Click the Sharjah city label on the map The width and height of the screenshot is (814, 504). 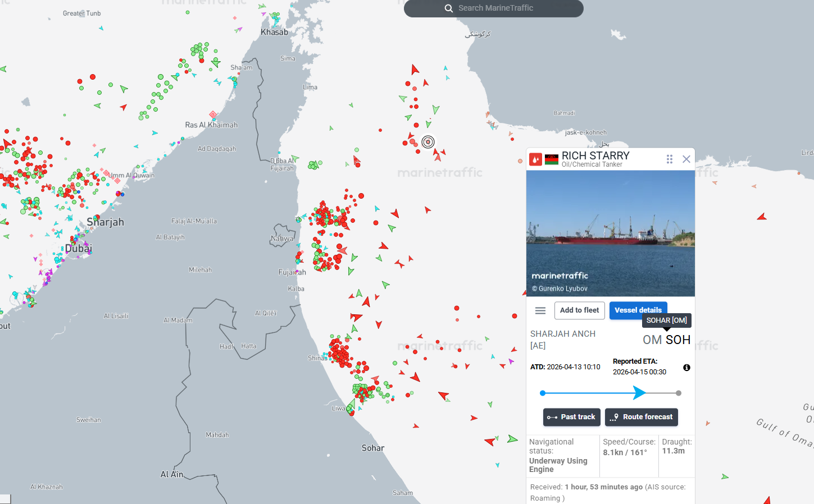(x=106, y=222)
